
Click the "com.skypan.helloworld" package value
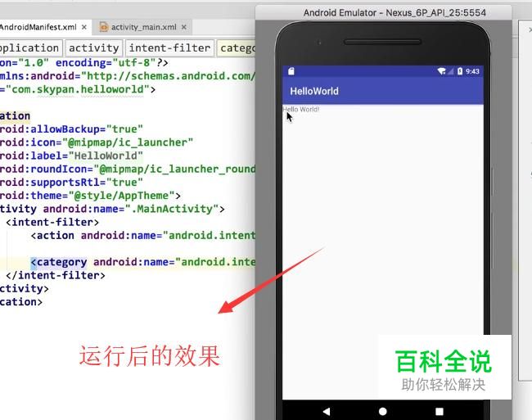78,89
